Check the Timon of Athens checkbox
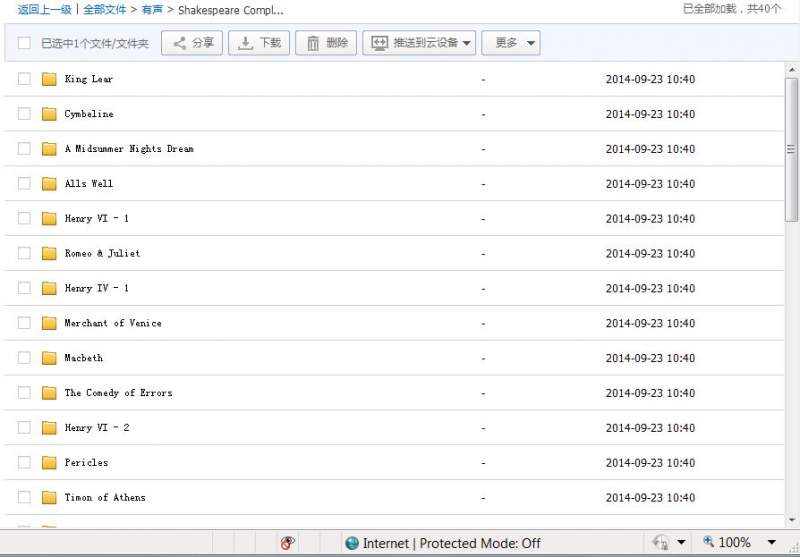Image resolution: width=800 pixels, height=557 pixels. [24, 497]
